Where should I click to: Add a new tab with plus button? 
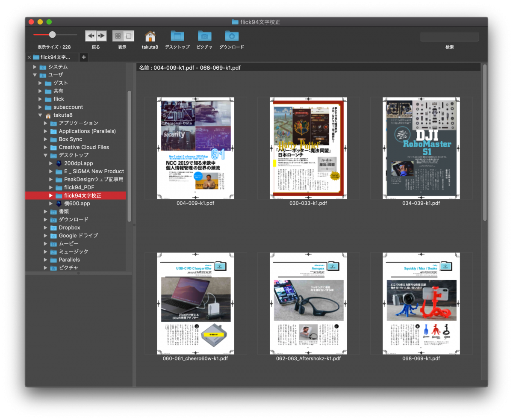point(84,57)
